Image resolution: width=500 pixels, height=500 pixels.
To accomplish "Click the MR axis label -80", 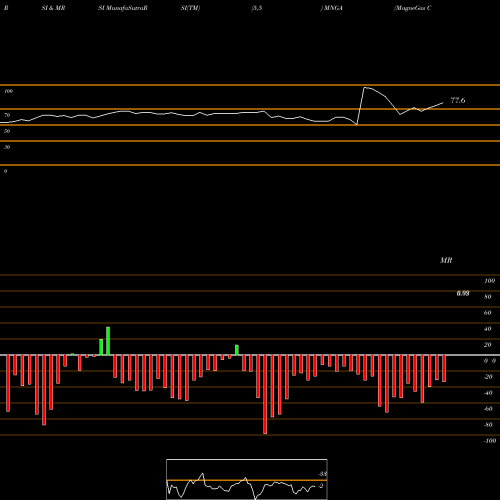I will (x=488, y=425).
